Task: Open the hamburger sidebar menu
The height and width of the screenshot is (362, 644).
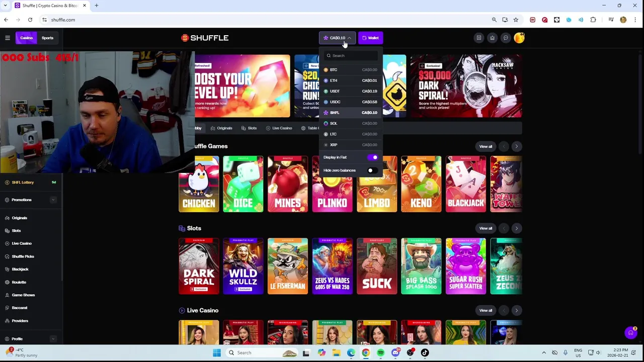Action: [x=8, y=38]
